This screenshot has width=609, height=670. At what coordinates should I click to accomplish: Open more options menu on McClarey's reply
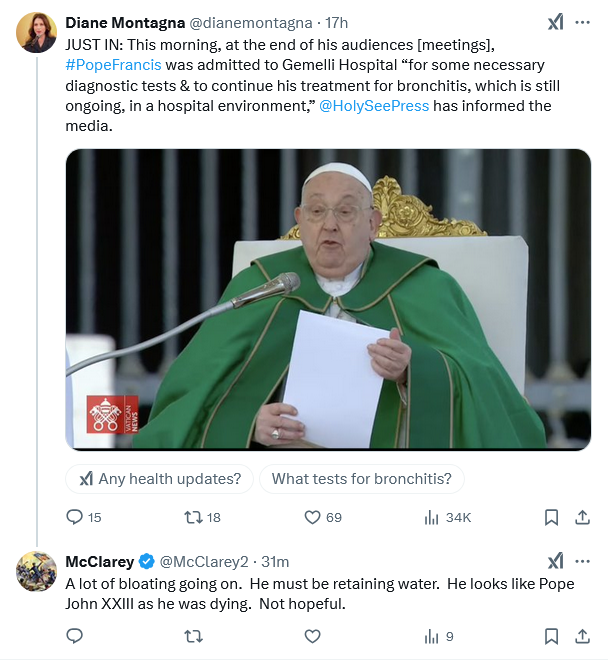click(582, 561)
